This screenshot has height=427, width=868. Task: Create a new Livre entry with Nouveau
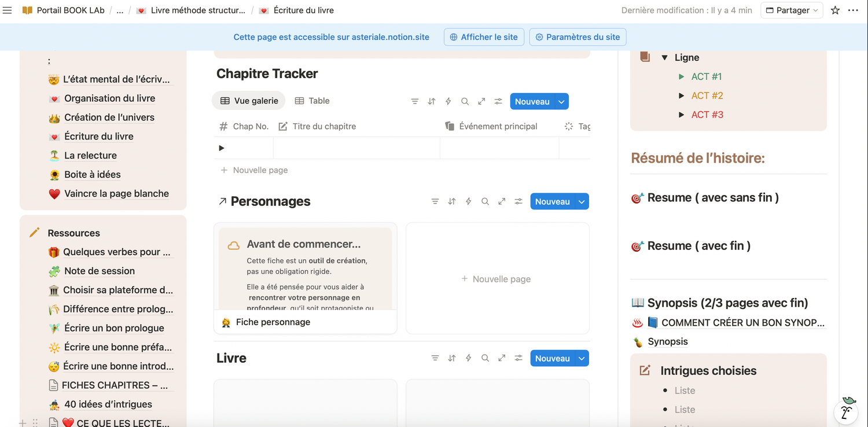553,358
